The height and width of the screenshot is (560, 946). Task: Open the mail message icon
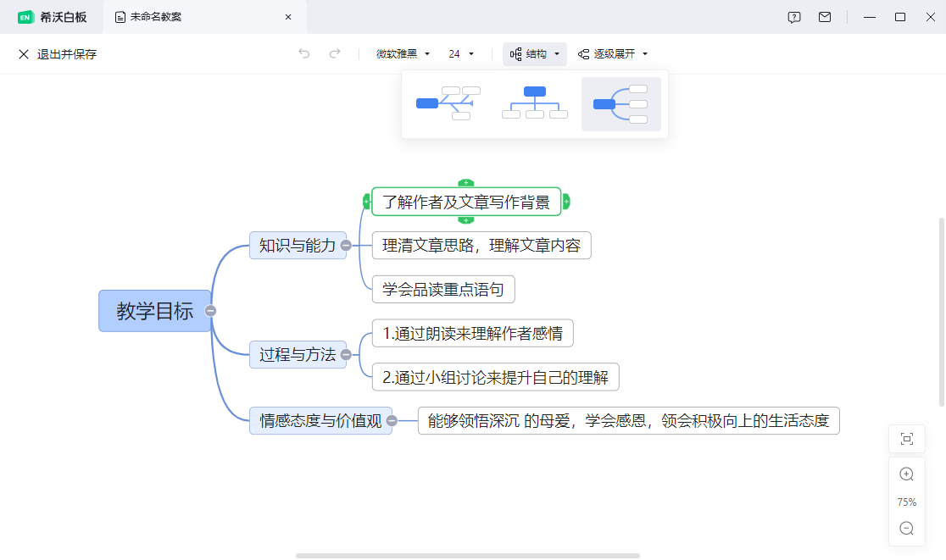[x=825, y=17]
